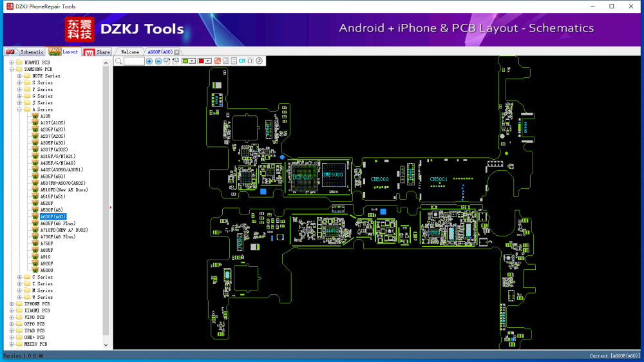
Task: Click the cyan CR icon
Action: coord(242,61)
